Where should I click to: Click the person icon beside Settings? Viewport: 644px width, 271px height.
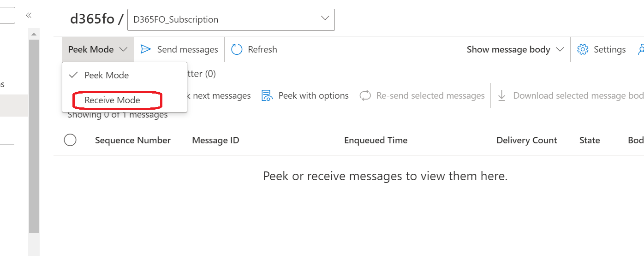point(641,49)
